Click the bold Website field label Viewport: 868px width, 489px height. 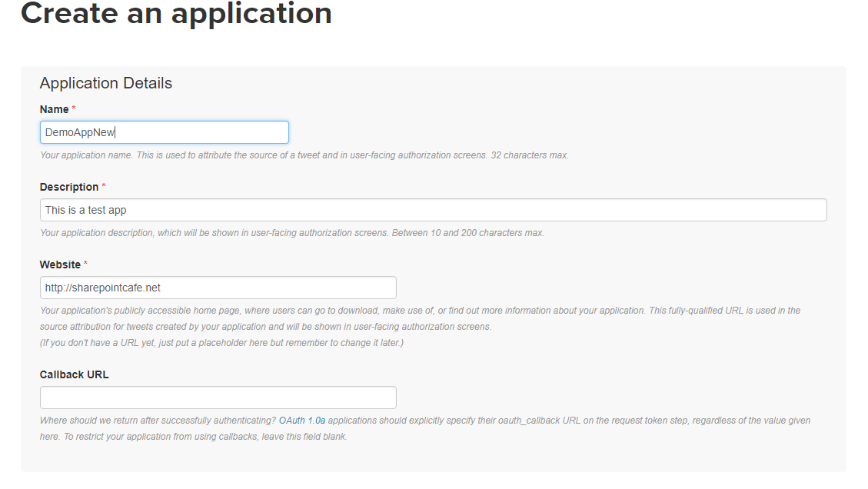click(60, 264)
